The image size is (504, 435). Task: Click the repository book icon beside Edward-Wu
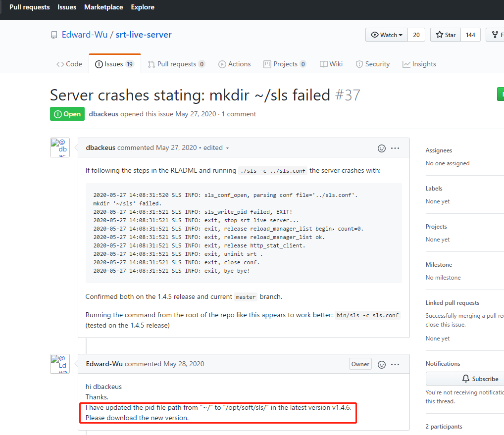coord(53,35)
